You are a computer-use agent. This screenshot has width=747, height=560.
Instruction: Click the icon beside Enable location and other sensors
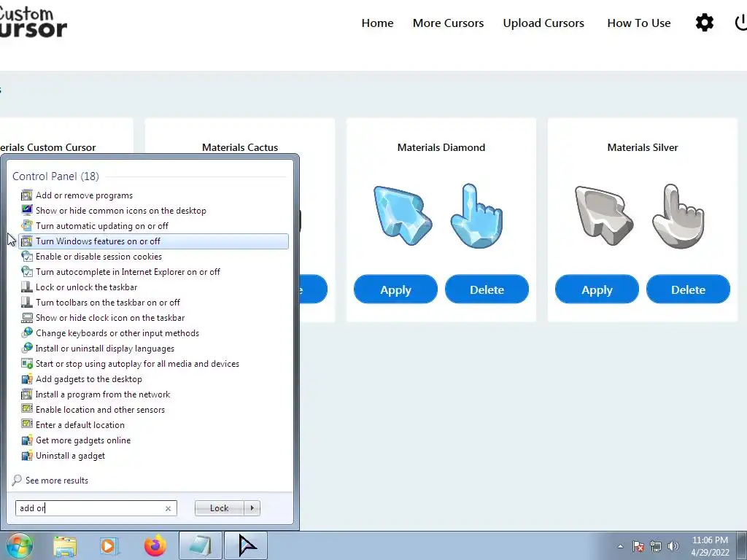[27, 409]
